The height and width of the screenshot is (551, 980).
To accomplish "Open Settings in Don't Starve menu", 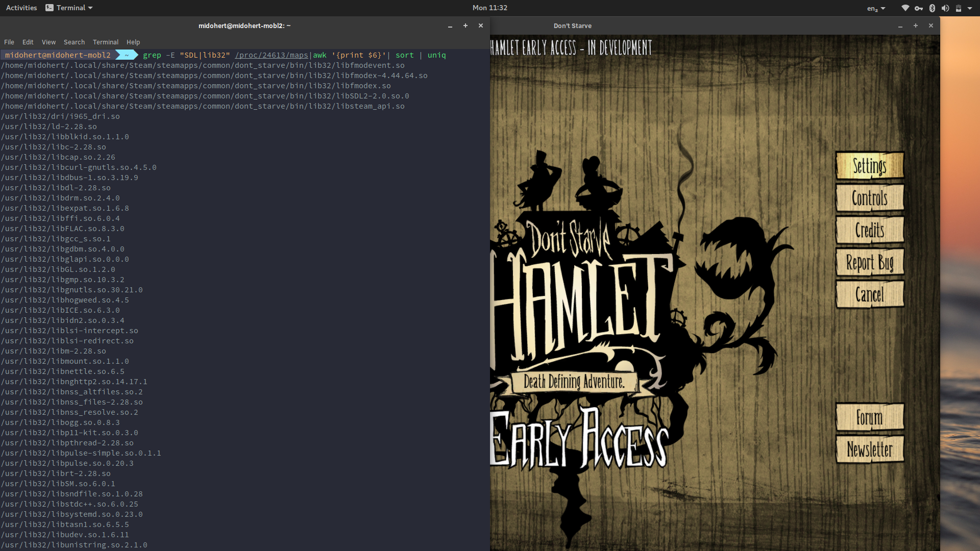I will pyautogui.click(x=870, y=166).
